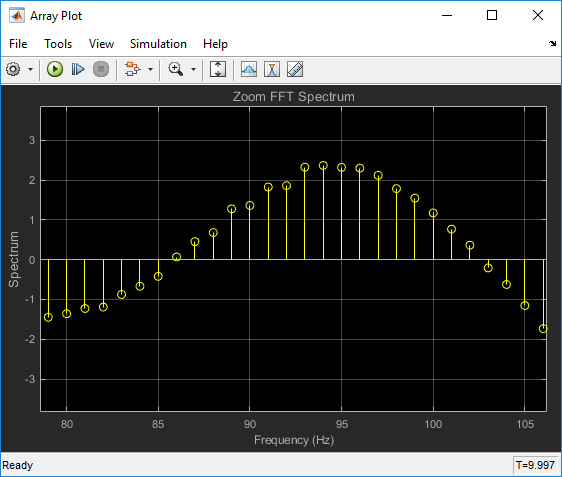
Task: Activate the Zoom magnifier tool
Action: (x=176, y=69)
